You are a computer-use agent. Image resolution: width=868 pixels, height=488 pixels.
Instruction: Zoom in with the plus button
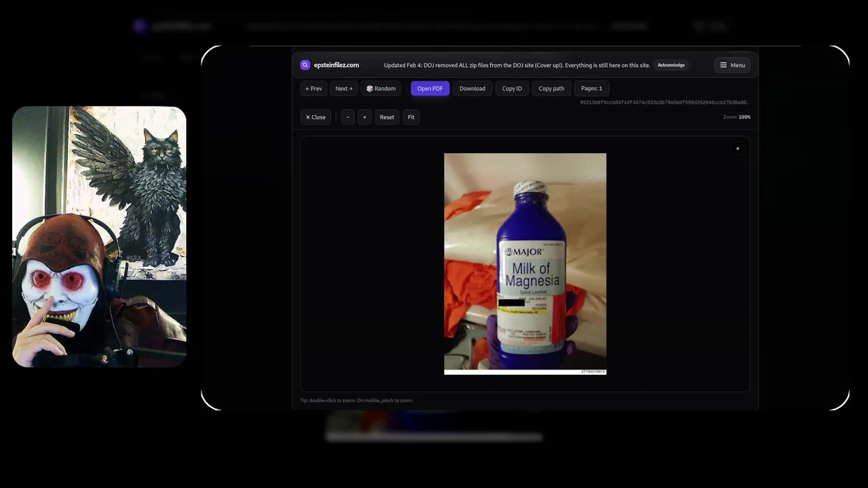364,117
